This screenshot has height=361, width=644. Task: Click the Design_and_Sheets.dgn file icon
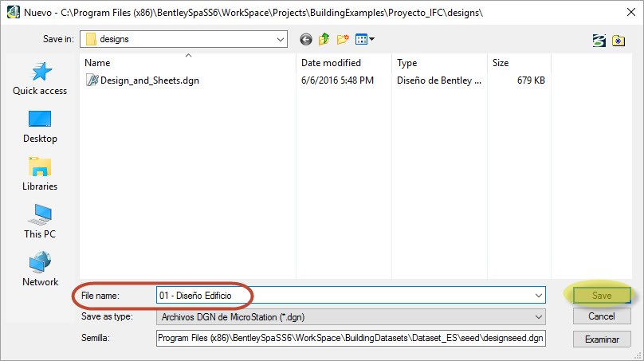coord(92,80)
